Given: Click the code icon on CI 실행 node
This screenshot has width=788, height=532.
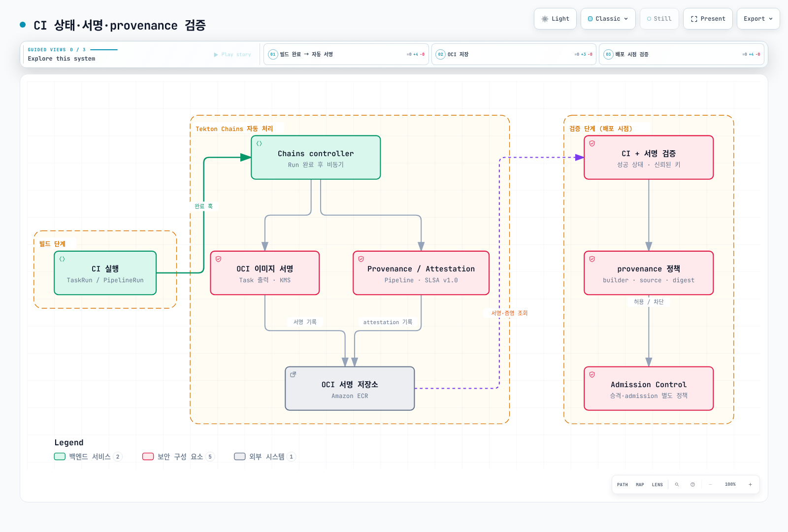Looking at the screenshot, I should pyautogui.click(x=62, y=259).
